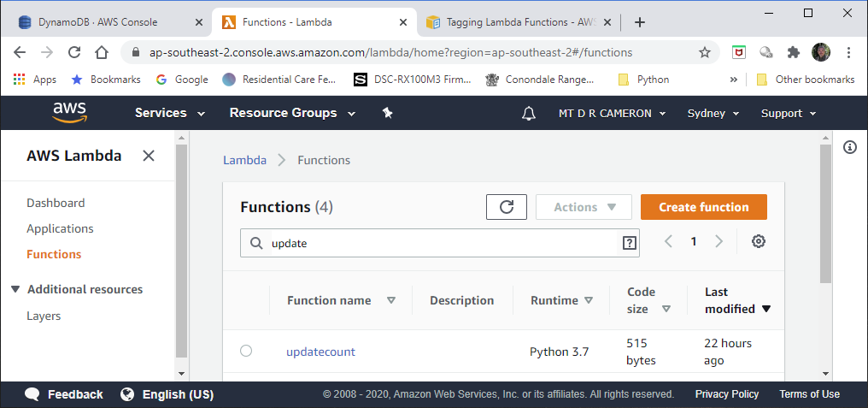Click the functions search field containing update
Image resolution: width=868 pixels, height=408 pixels.
439,243
